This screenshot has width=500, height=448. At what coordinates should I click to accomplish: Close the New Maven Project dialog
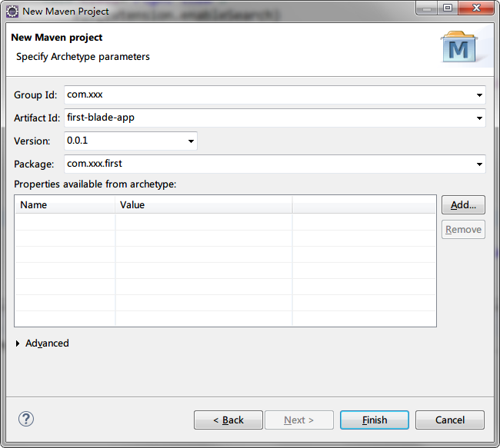coord(478,9)
